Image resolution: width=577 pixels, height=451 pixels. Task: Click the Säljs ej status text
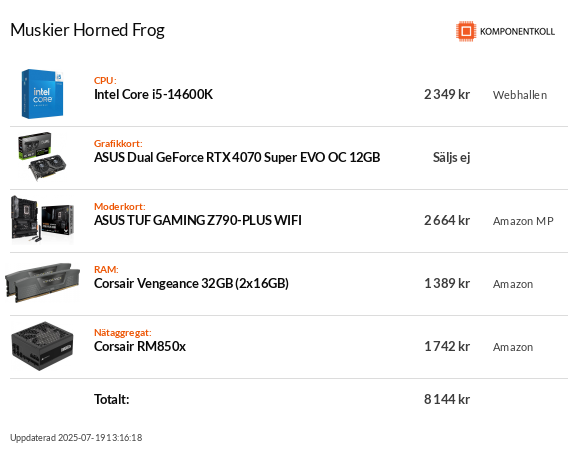click(x=452, y=157)
